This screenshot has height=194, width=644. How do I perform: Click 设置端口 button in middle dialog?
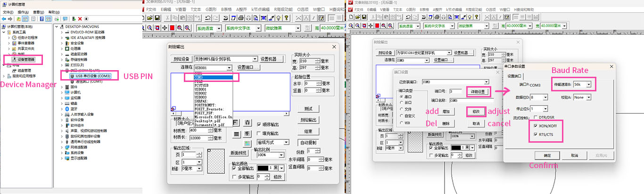click(x=248, y=68)
